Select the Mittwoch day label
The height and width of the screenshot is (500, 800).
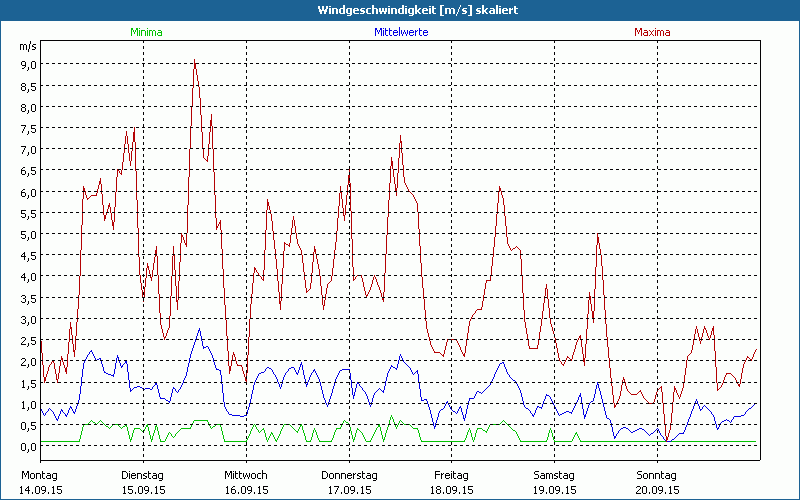tap(245, 475)
